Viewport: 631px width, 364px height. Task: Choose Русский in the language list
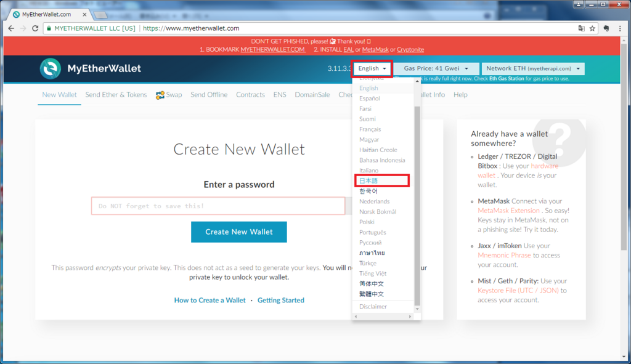click(370, 243)
